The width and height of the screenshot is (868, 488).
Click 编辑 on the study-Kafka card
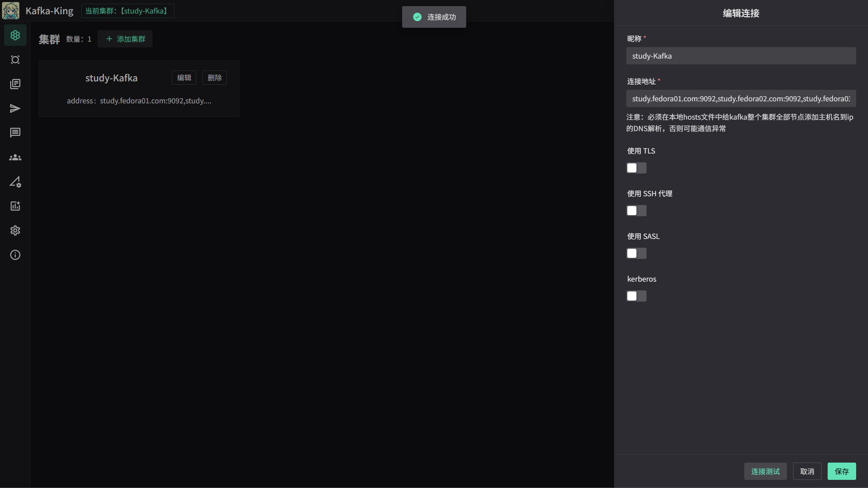coord(184,78)
